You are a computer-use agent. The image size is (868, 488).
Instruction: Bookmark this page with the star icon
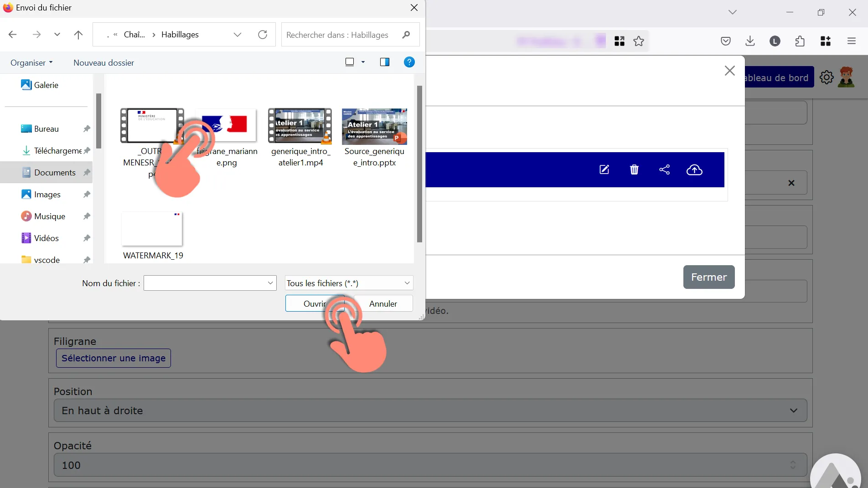(x=639, y=41)
